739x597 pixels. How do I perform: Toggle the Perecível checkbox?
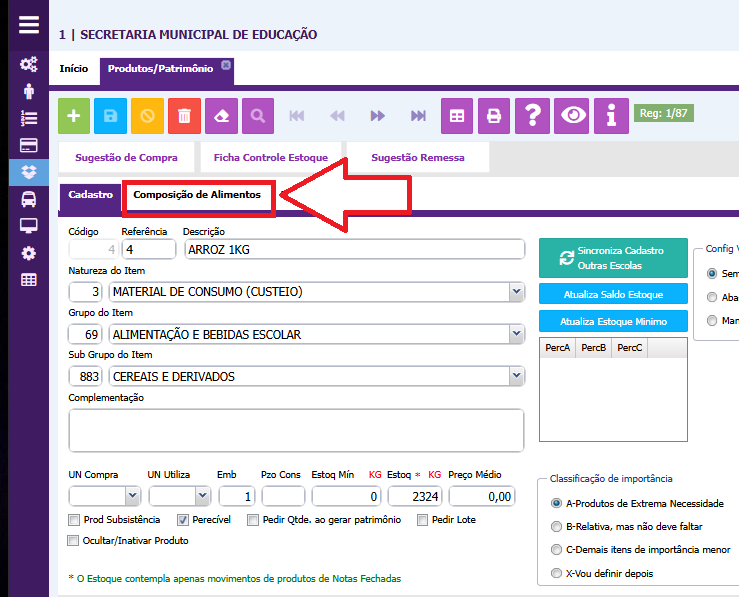183,520
